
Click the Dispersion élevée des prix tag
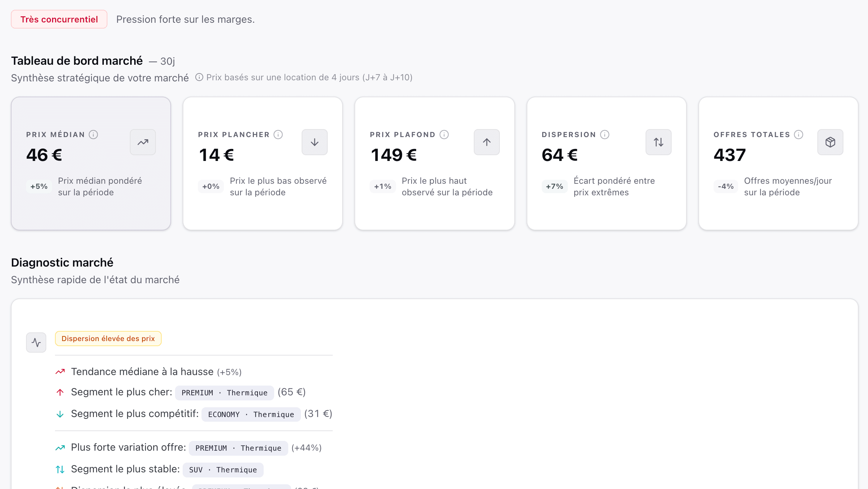click(x=108, y=339)
